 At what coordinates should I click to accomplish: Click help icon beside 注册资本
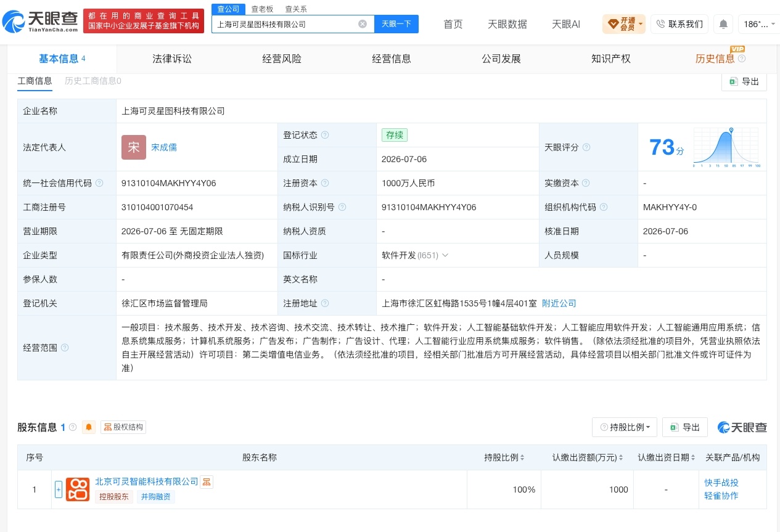point(325,183)
